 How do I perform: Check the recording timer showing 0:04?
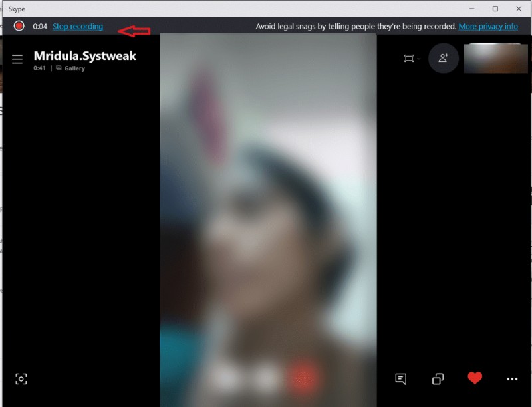click(x=39, y=26)
